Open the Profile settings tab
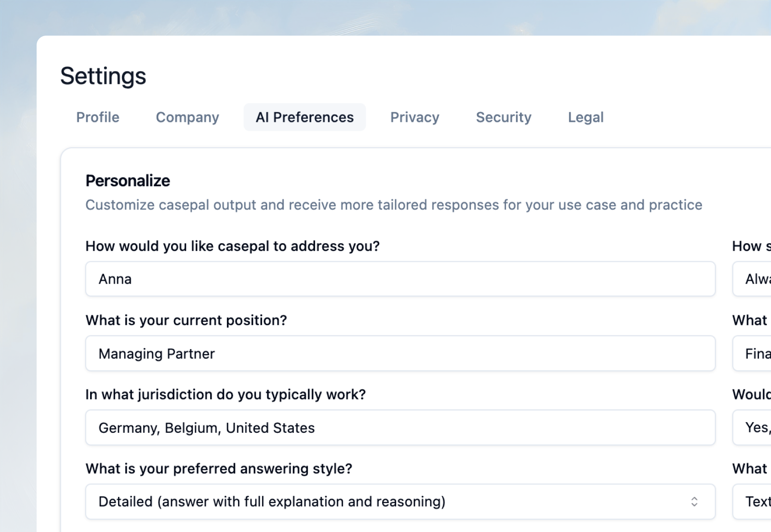This screenshot has height=532, width=771. pos(98,117)
